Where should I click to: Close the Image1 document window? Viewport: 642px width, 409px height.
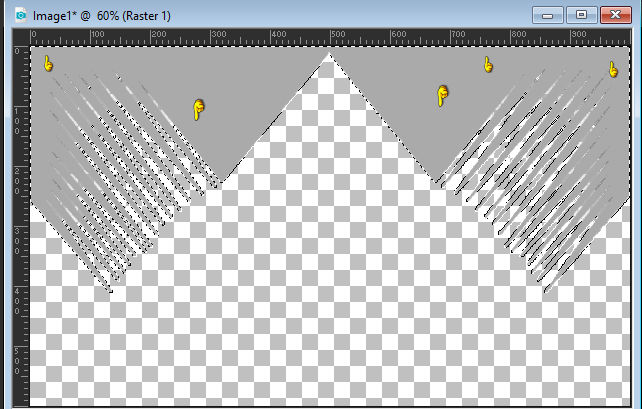click(x=615, y=15)
